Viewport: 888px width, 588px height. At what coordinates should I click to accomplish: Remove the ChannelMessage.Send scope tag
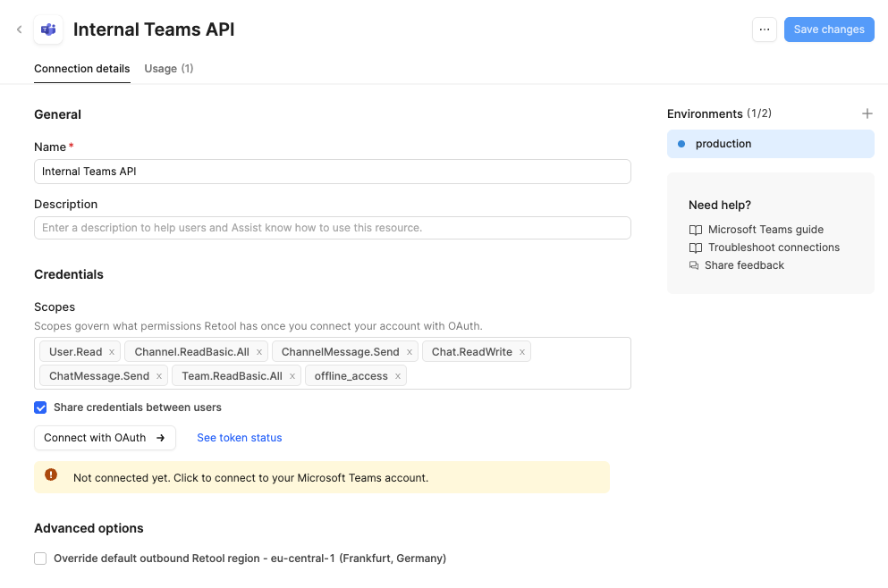tap(410, 352)
